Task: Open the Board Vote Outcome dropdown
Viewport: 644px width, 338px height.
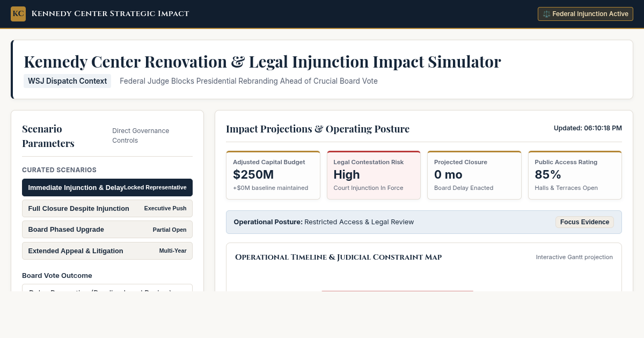Action: (x=107, y=288)
